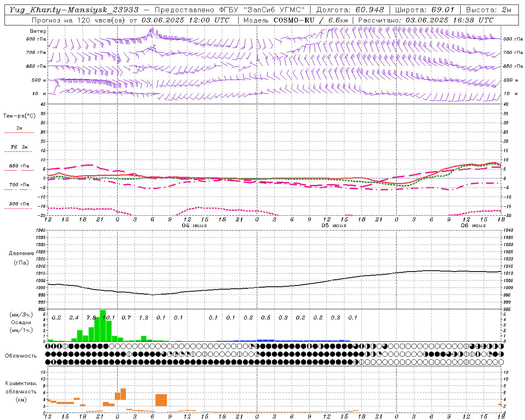Click the 0.5 three-hour precipitation value
This screenshot has width=525, height=420.
coord(266,318)
